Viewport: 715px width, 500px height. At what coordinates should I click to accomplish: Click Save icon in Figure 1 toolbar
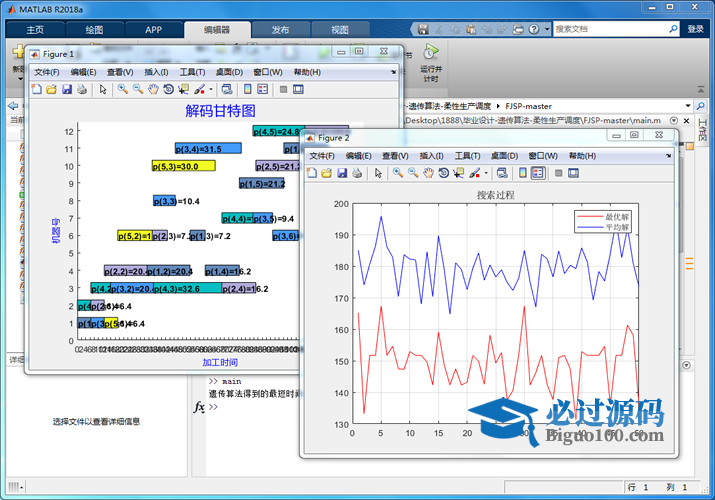(x=67, y=90)
